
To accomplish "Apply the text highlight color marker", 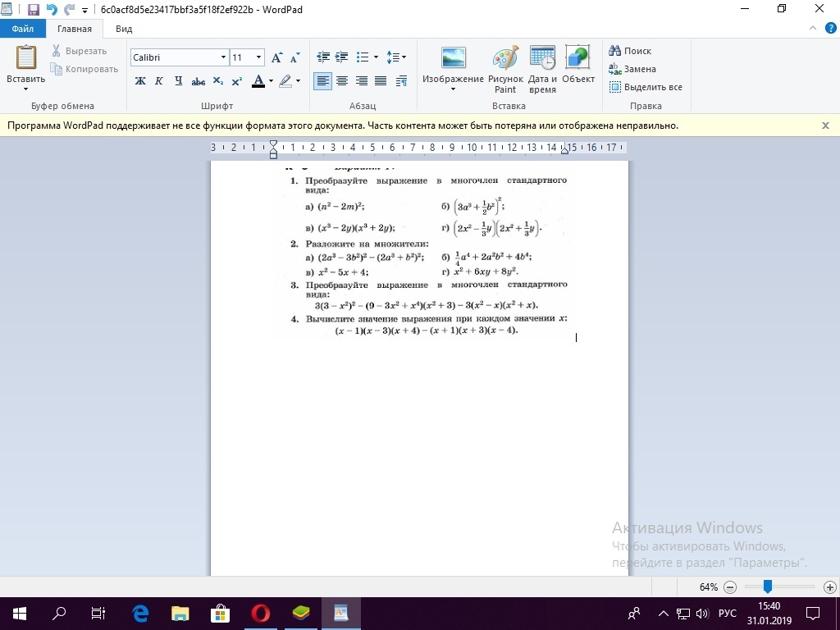I will click(285, 81).
